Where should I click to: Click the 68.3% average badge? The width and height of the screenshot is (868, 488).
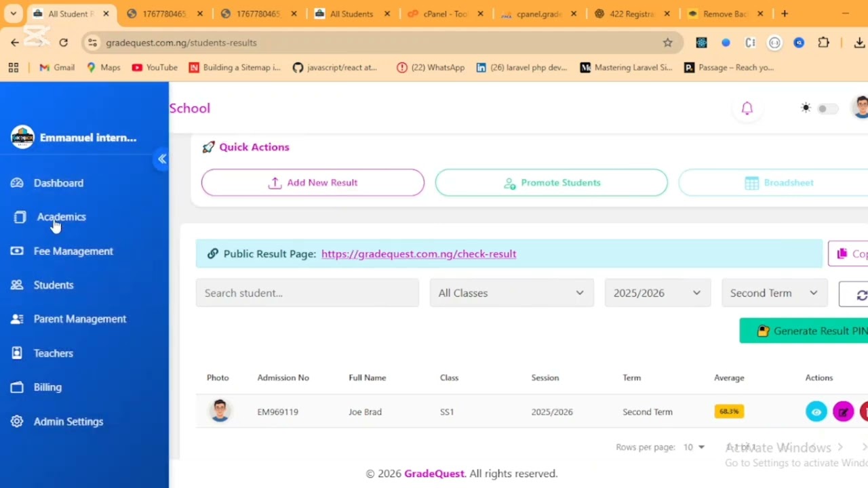click(x=729, y=411)
